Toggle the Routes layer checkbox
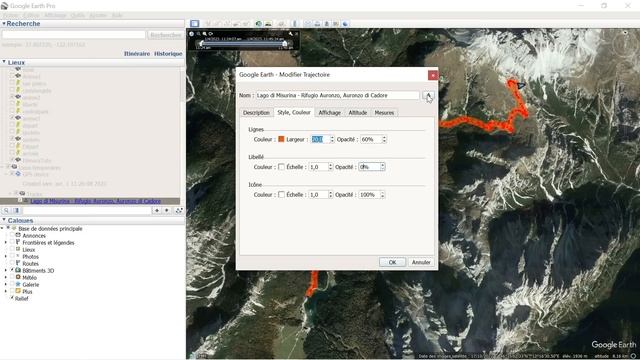The image size is (640, 360). (12, 263)
